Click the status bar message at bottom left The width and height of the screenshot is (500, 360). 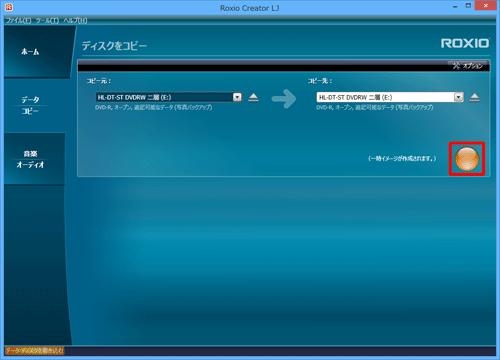[35, 350]
